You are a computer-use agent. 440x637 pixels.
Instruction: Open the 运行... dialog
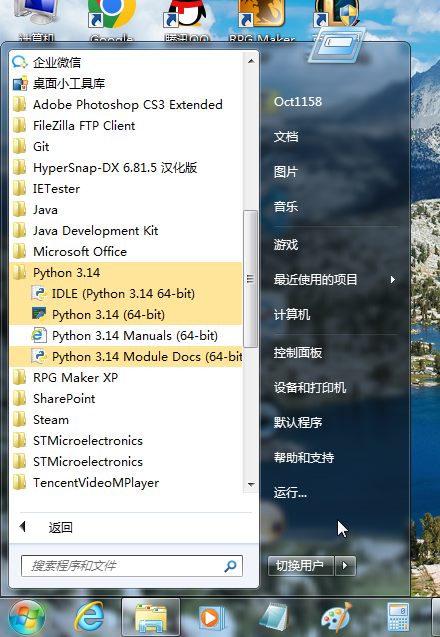tap(290, 492)
